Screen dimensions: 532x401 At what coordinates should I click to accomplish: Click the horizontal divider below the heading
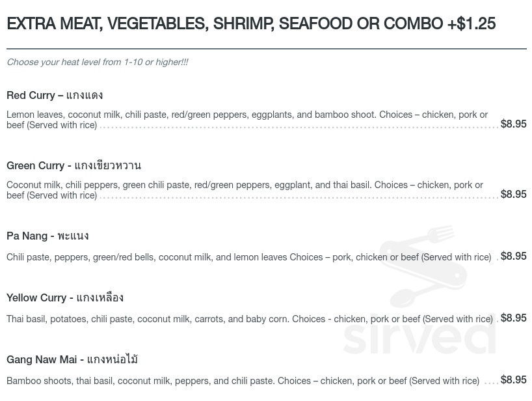pos(266,49)
